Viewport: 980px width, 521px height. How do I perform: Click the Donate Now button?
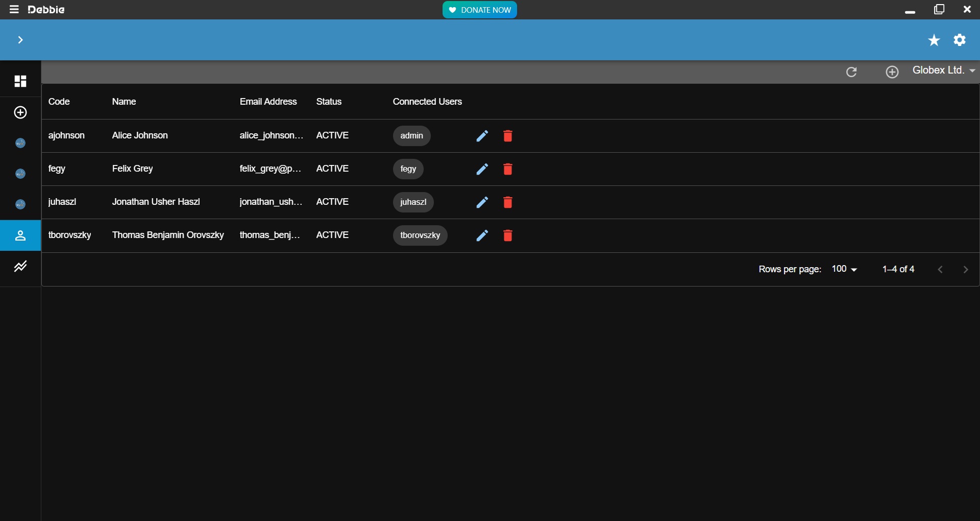click(x=479, y=10)
